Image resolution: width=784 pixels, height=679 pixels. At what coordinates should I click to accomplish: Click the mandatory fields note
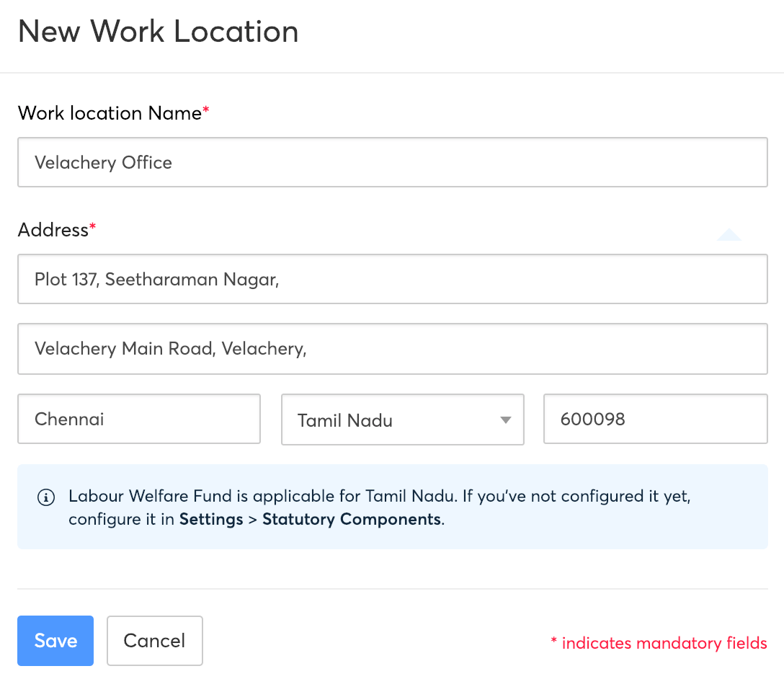(x=658, y=643)
